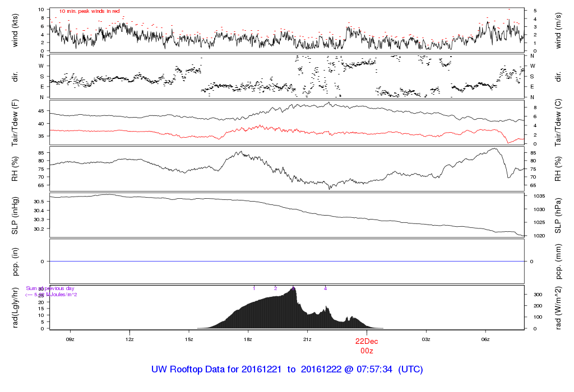Click the '1030' hPa tick value
Image resolution: width=574 pixels, height=392 pixels.
point(539,209)
